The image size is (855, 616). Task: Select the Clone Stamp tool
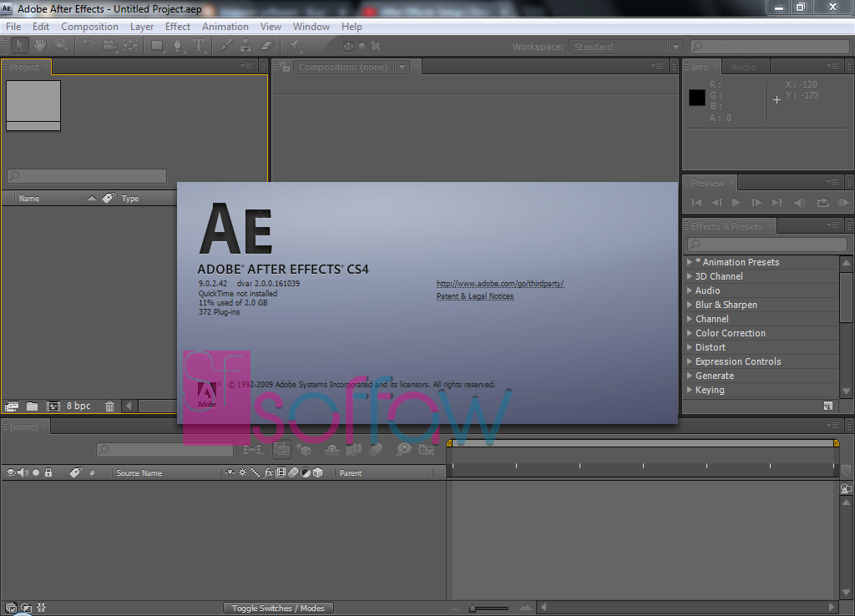(246, 46)
